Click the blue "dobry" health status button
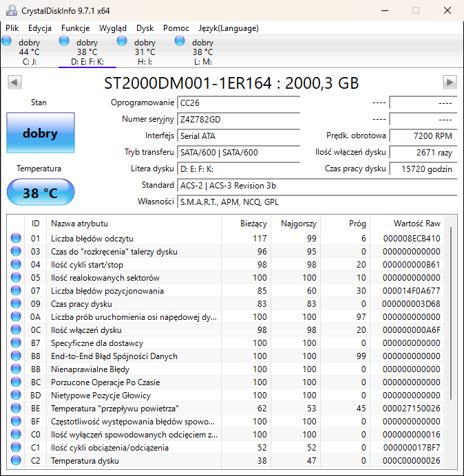 40,133
